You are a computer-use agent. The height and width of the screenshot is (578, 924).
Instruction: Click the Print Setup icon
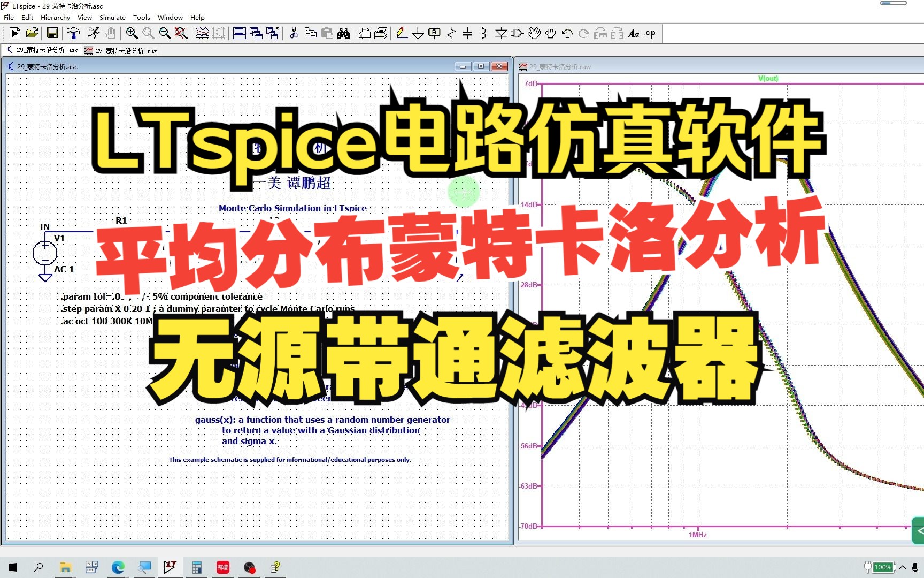click(x=381, y=34)
